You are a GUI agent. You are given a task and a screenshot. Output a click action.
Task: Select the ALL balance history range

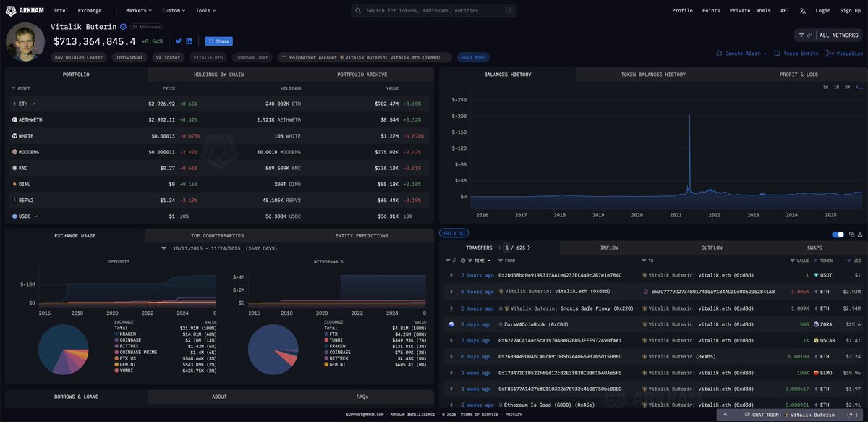[x=859, y=87]
